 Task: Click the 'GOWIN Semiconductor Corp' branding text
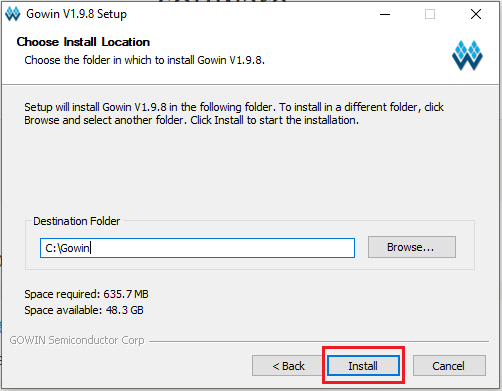[x=77, y=340]
